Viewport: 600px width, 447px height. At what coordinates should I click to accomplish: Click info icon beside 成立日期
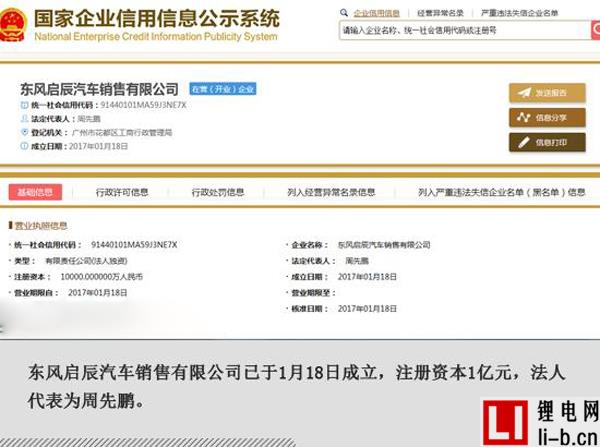point(24,146)
